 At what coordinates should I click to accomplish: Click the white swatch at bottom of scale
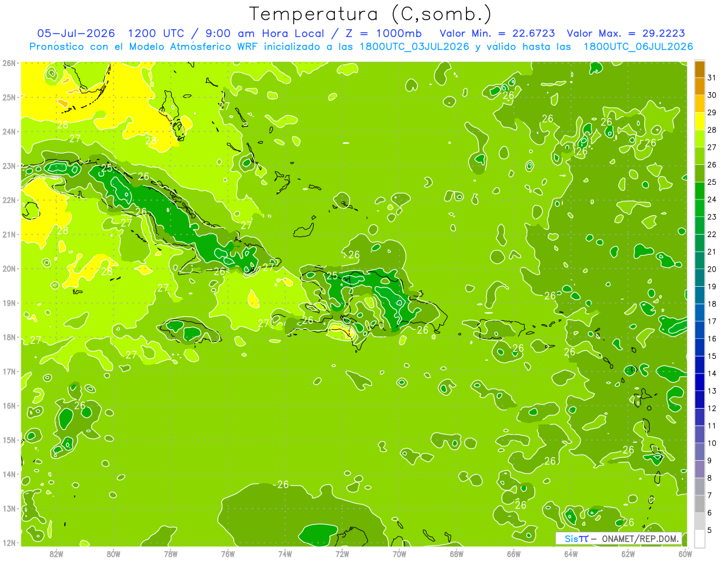coord(699,538)
